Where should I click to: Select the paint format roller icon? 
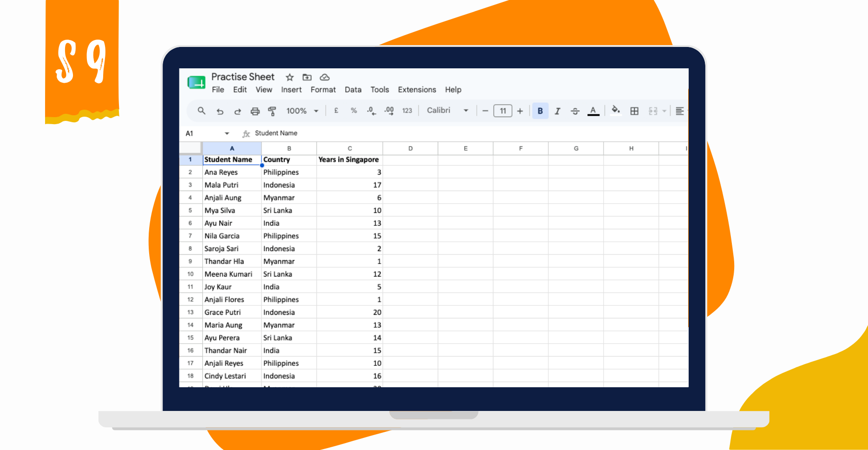pyautogui.click(x=272, y=111)
